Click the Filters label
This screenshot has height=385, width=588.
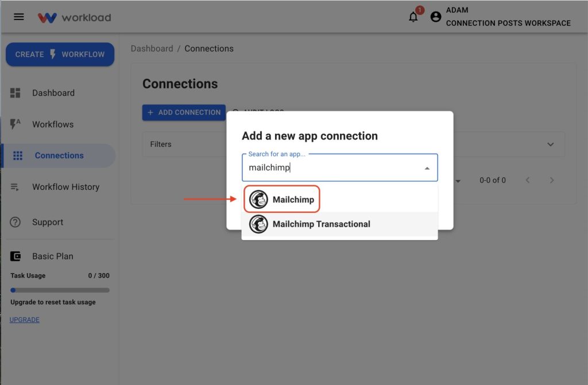click(161, 144)
